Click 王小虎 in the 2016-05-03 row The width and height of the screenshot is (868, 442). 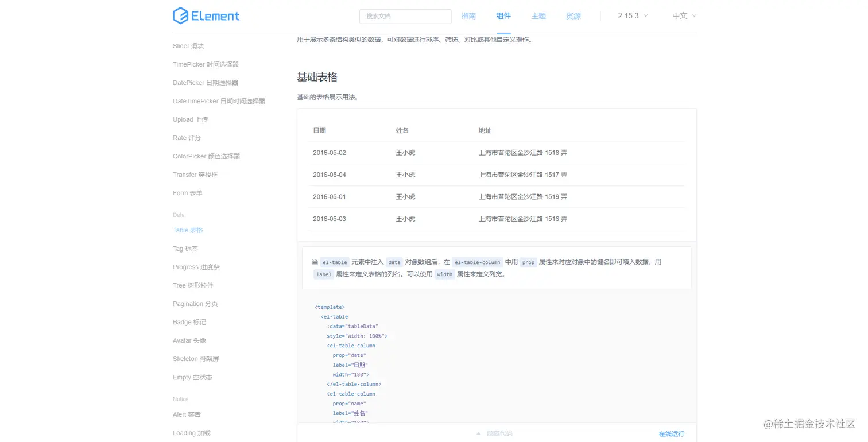point(405,219)
